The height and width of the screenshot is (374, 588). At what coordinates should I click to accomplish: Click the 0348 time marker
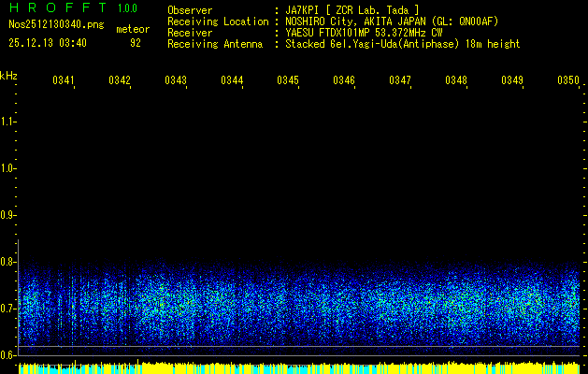tap(456, 81)
